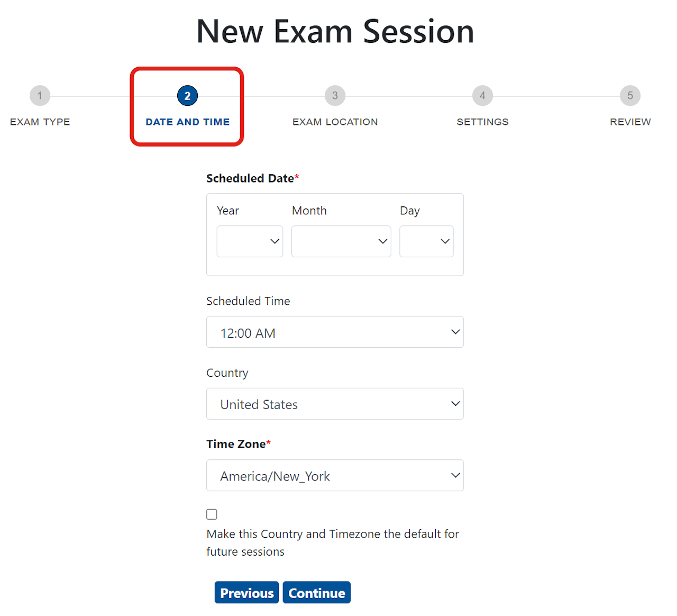The height and width of the screenshot is (616, 677).
Task: Click the step 1 circle icon
Action: pyautogui.click(x=40, y=96)
